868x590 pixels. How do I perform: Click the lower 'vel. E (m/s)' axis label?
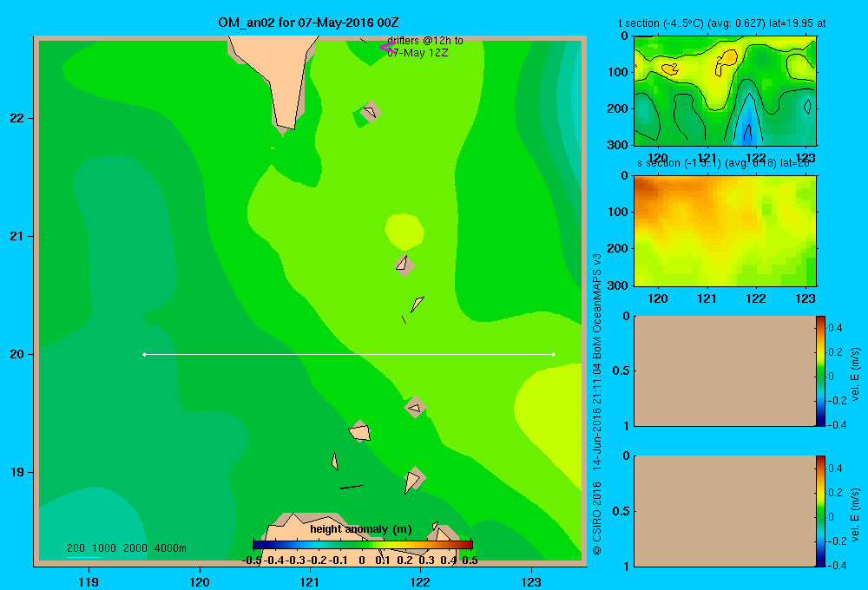click(856, 515)
